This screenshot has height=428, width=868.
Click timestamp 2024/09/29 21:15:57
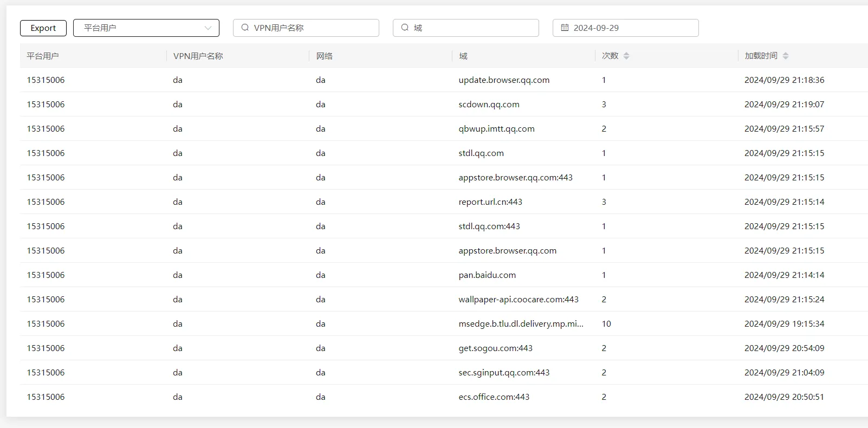coord(784,129)
